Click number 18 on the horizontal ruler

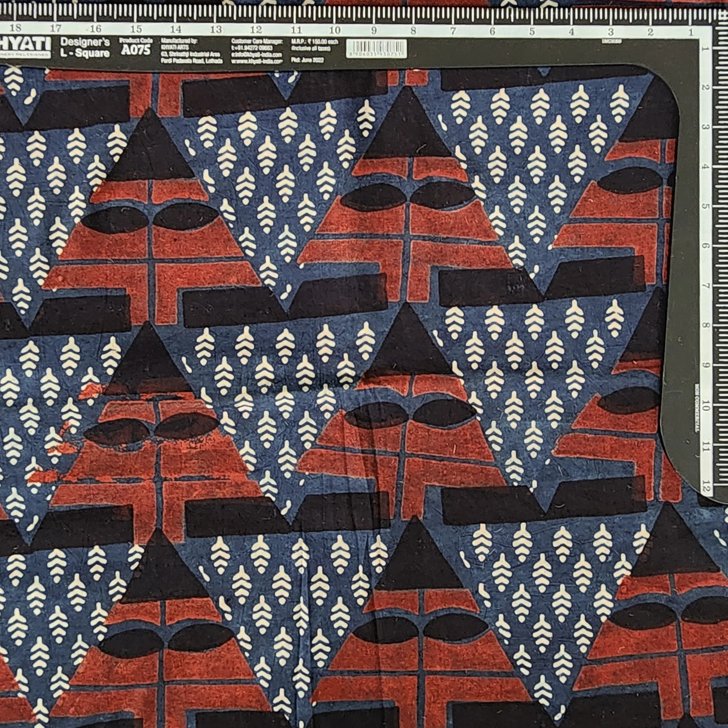15,28
